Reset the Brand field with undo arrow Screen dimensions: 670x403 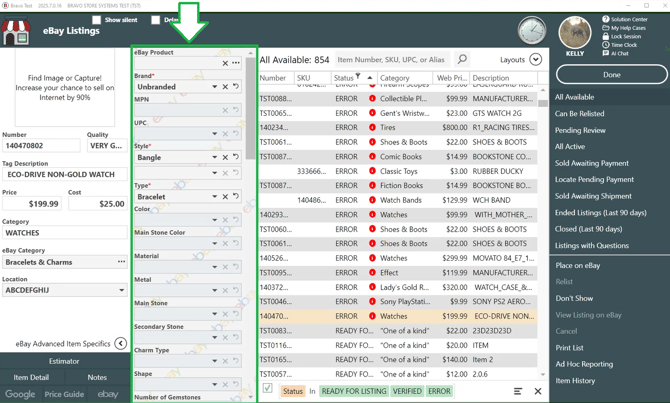235,86
